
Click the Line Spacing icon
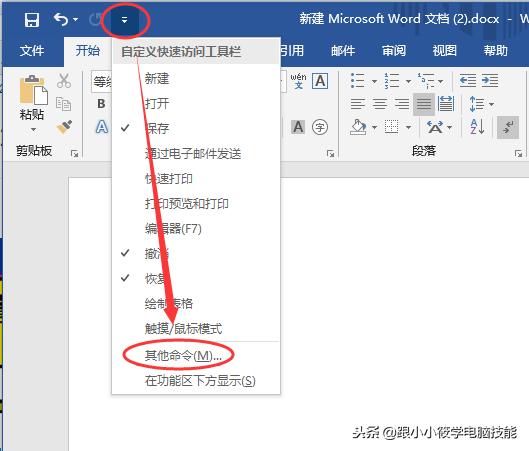click(477, 104)
